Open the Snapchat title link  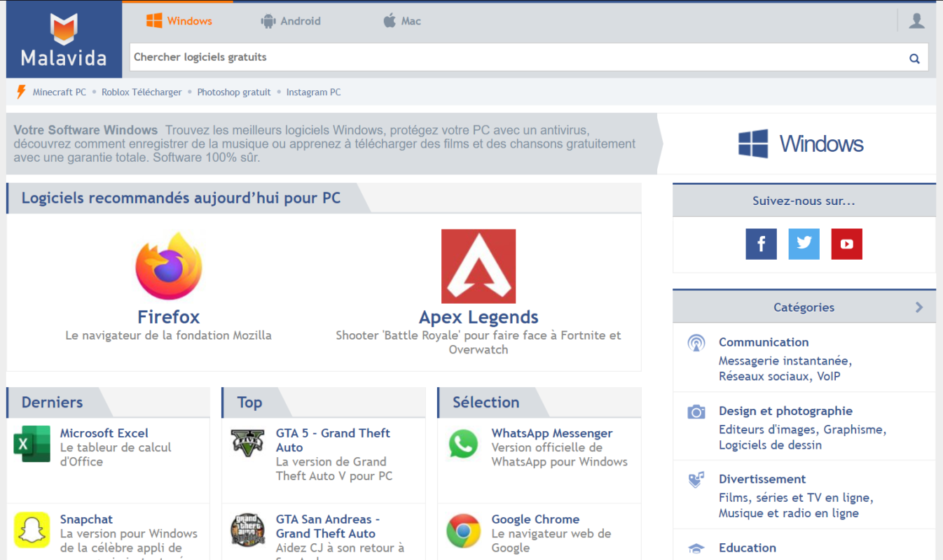pos(86,519)
